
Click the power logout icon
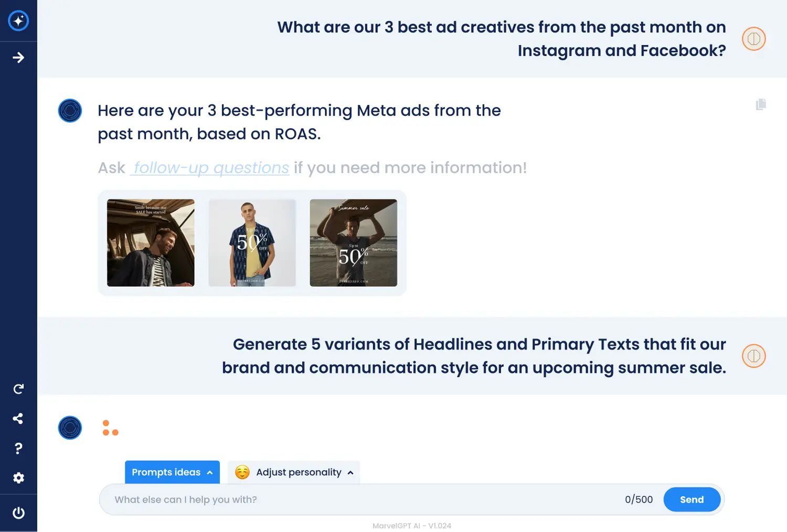click(x=18, y=513)
